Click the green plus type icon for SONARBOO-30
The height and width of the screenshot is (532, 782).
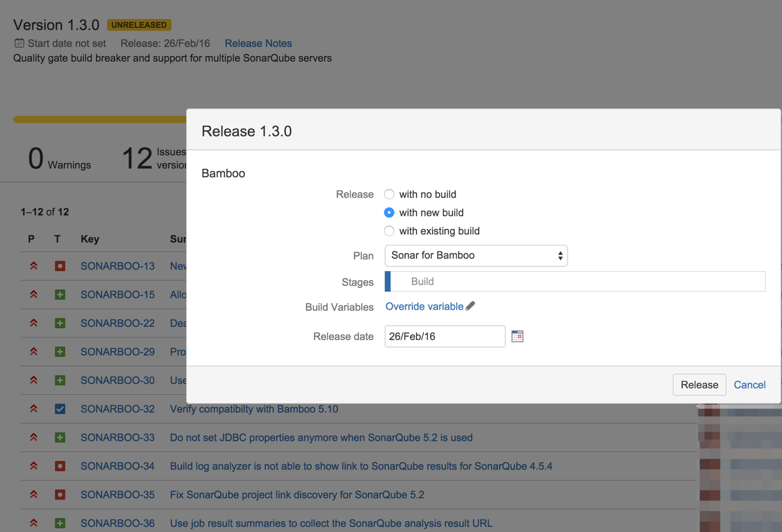(60, 380)
